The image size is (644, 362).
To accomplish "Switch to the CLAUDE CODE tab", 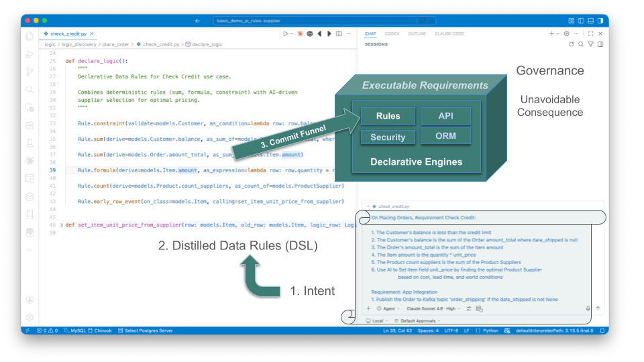I will coord(449,34).
